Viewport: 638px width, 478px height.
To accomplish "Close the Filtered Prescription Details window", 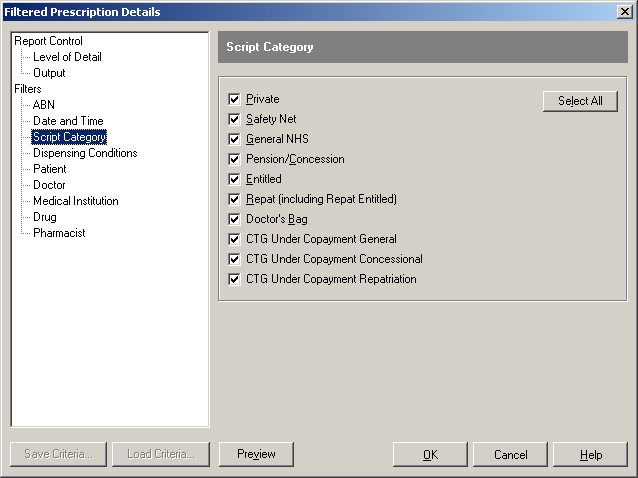I will tap(625, 12).
